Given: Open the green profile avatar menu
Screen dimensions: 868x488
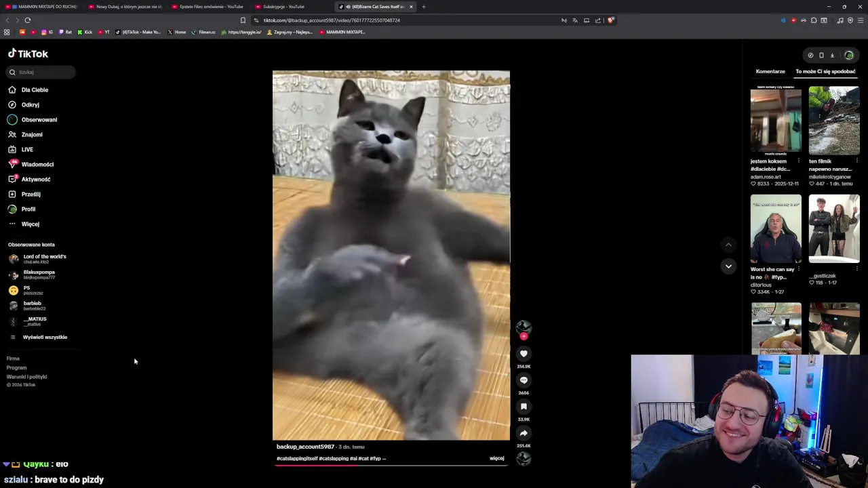Looking at the screenshot, I should pyautogui.click(x=849, y=56).
